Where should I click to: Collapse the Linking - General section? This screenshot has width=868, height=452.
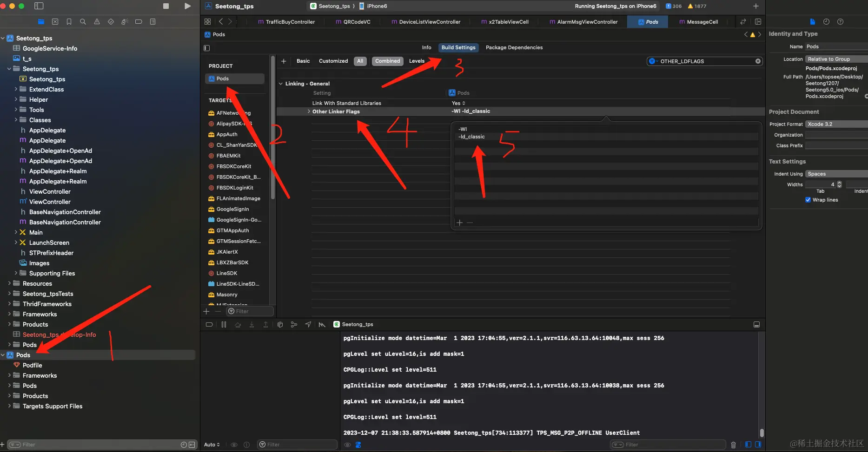[x=281, y=84]
